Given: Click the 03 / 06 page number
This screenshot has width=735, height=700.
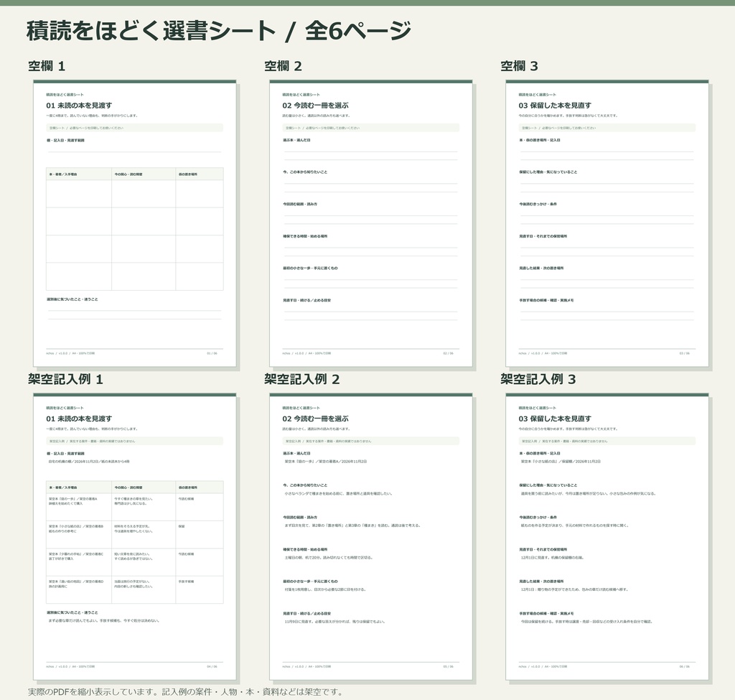Looking at the screenshot, I should [x=684, y=353].
